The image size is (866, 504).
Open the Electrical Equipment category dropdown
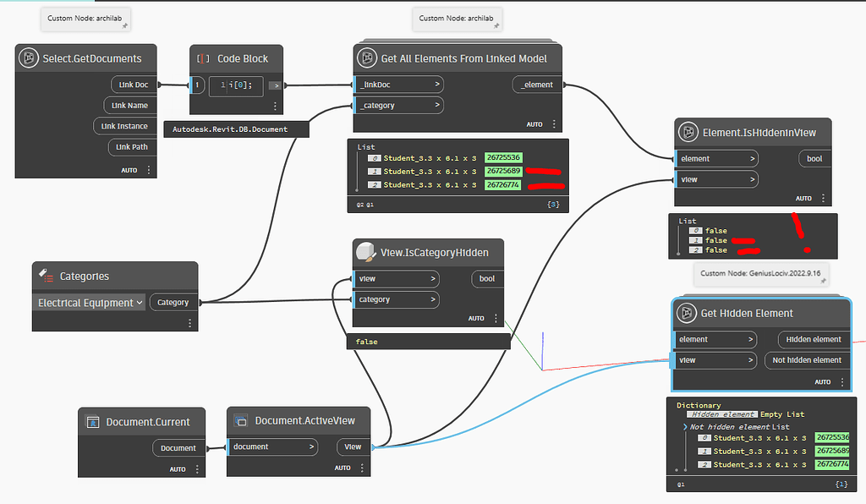click(88, 302)
